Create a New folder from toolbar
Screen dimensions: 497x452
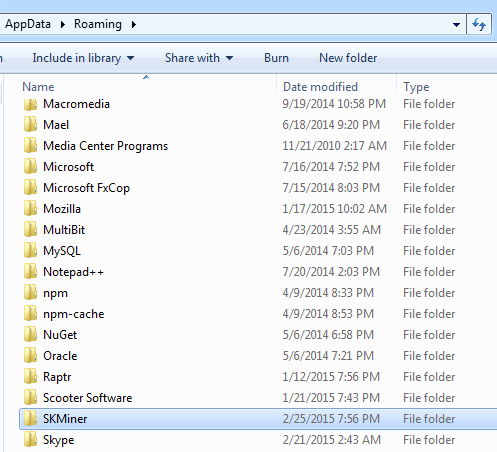(x=348, y=58)
